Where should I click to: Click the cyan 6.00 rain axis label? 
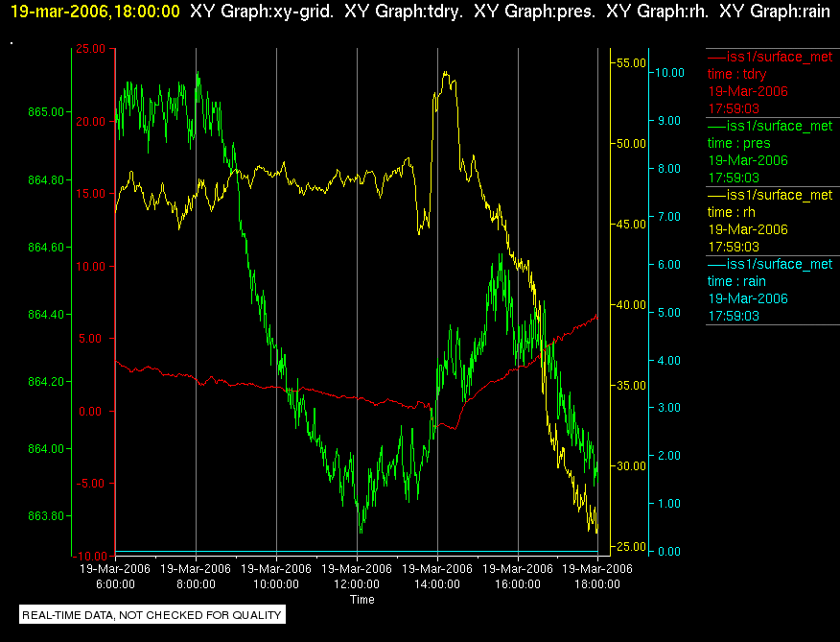tap(668, 265)
